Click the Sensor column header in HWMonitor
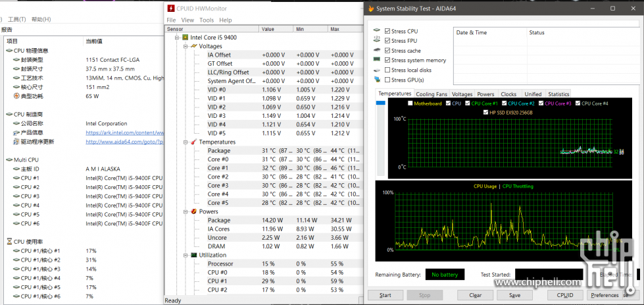644x305 pixels. point(212,29)
